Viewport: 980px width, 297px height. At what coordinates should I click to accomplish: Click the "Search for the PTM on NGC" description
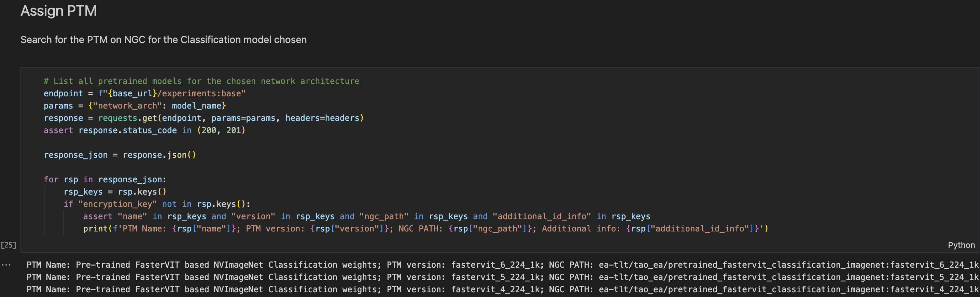164,40
